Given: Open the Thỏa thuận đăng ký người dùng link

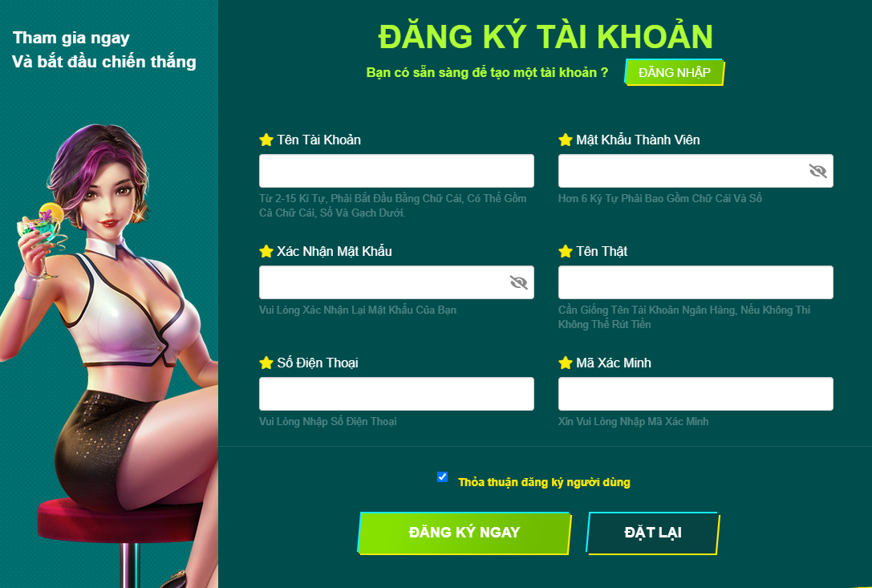Looking at the screenshot, I should [544, 482].
